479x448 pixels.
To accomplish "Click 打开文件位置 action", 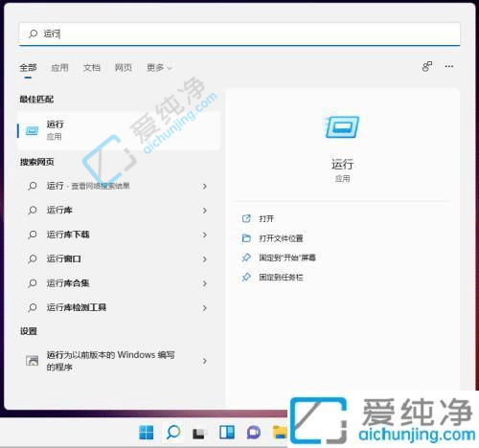I will point(281,238).
